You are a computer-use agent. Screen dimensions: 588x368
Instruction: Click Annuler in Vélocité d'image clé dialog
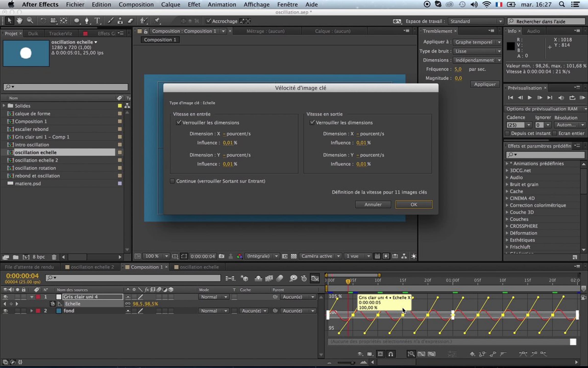coord(373,204)
